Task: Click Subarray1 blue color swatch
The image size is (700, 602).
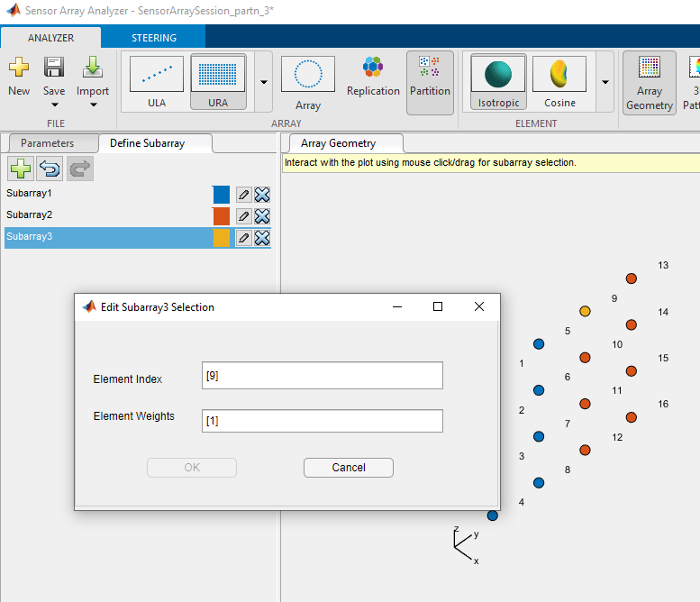Action: (x=222, y=195)
